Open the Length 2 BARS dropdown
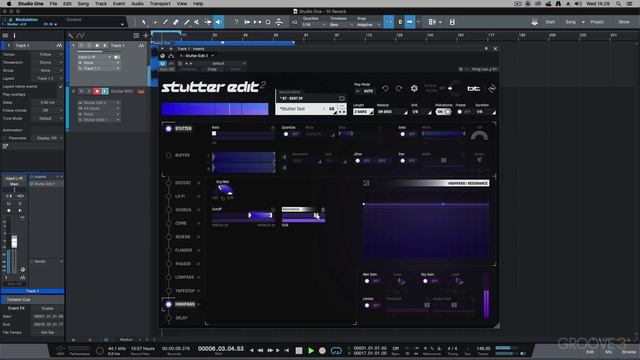The height and width of the screenshot is (360, 640). (x=363, y=112)
